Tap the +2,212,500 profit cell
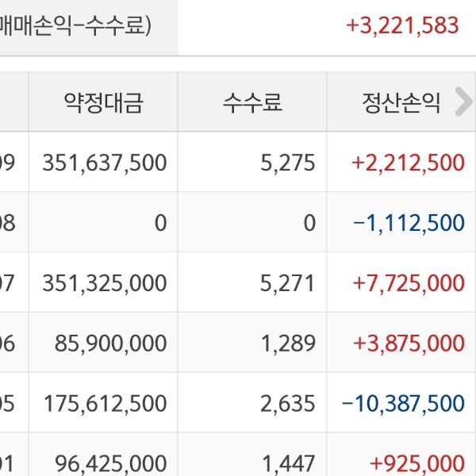Viewport: 476px width, 476px height. point(408,163)
